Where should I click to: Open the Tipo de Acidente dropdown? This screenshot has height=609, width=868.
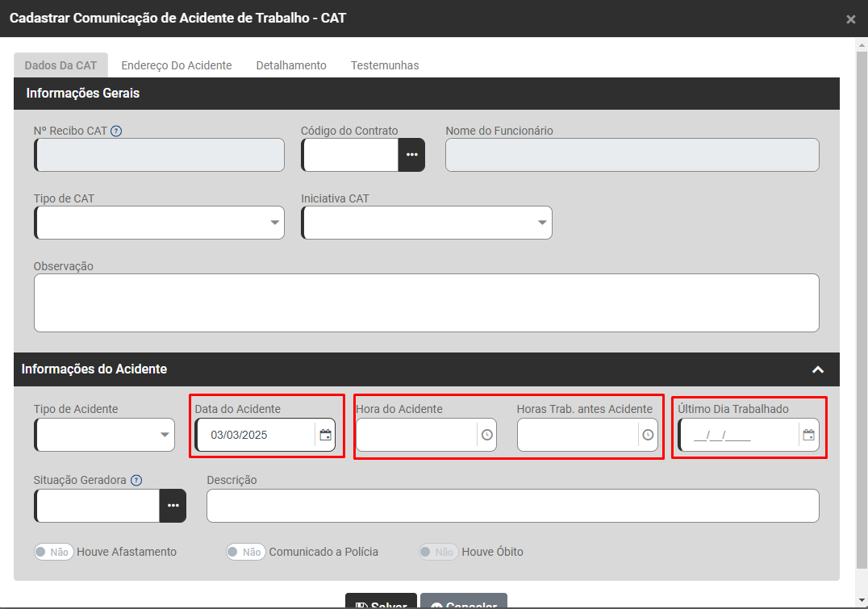pyautogui.click(x=105, y=435)
